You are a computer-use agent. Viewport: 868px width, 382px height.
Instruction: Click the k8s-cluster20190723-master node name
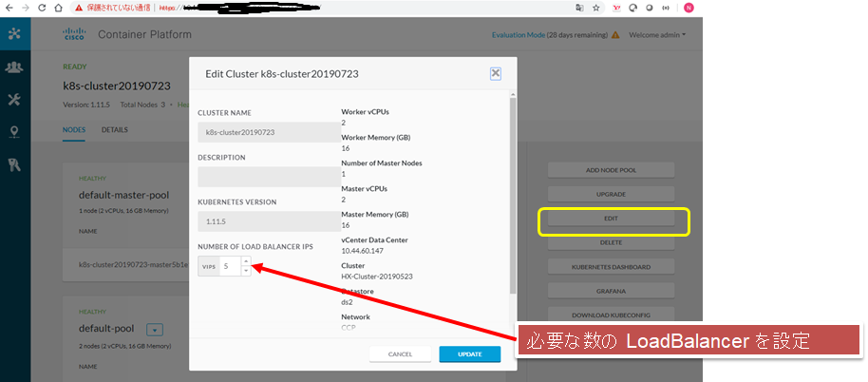pyautogui.click(x=134, y=264)
